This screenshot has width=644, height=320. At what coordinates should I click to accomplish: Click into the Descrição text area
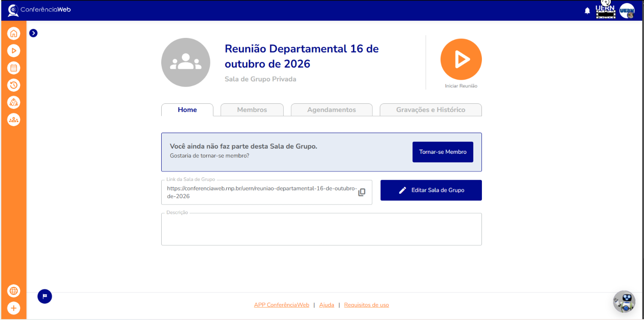pos(322,229)
